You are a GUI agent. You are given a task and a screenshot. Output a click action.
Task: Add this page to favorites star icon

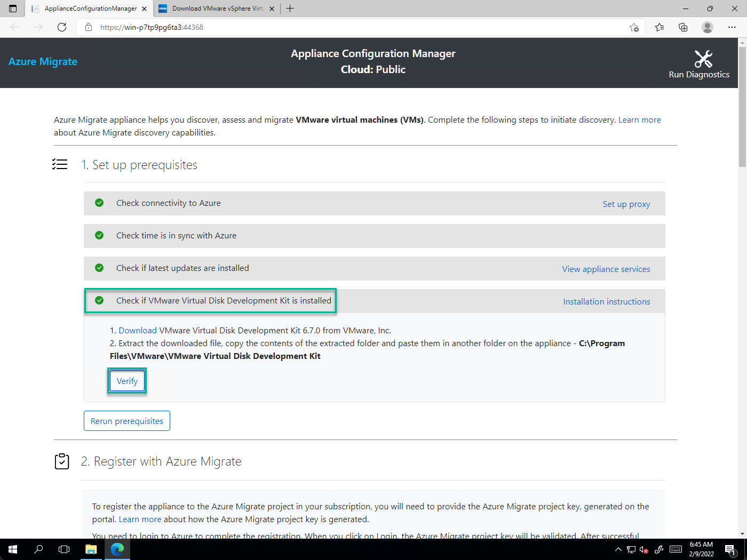coord(634,27)
